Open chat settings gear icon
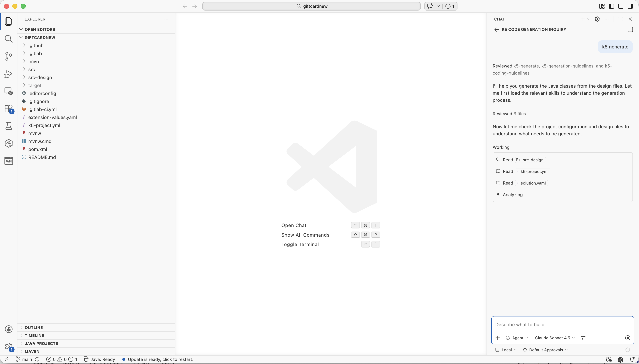This screenshot has width=639, height=364. tap(597, 19)
